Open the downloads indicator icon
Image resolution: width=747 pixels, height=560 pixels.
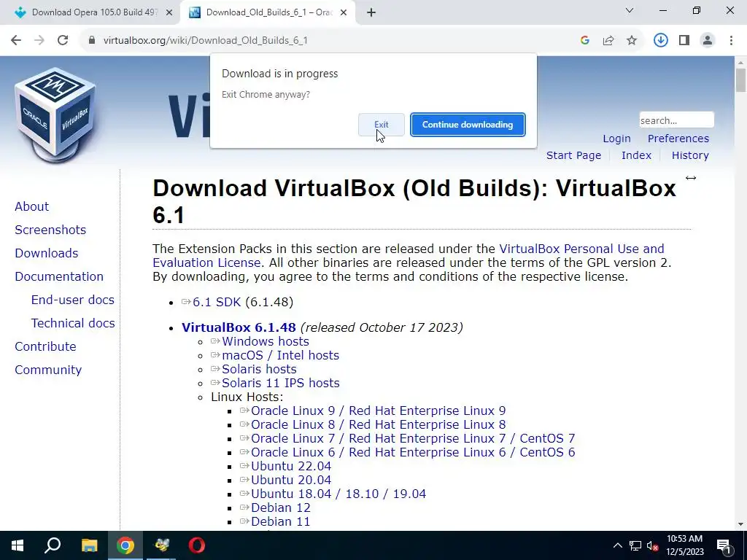(660, 41)
